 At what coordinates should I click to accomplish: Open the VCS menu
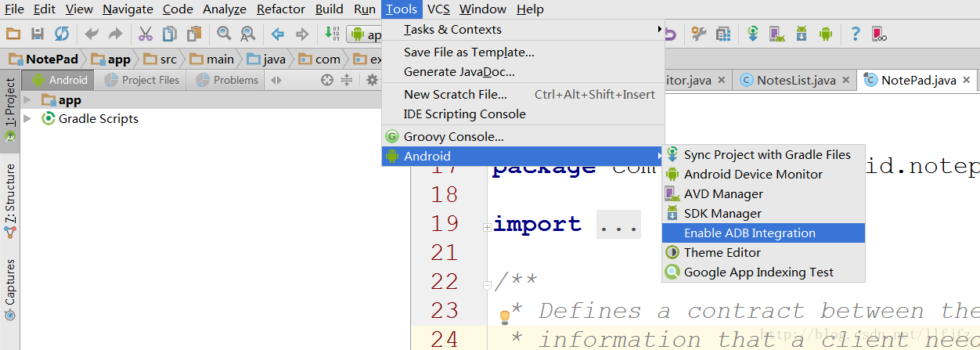pyautogui.click(x=438, y=9)
